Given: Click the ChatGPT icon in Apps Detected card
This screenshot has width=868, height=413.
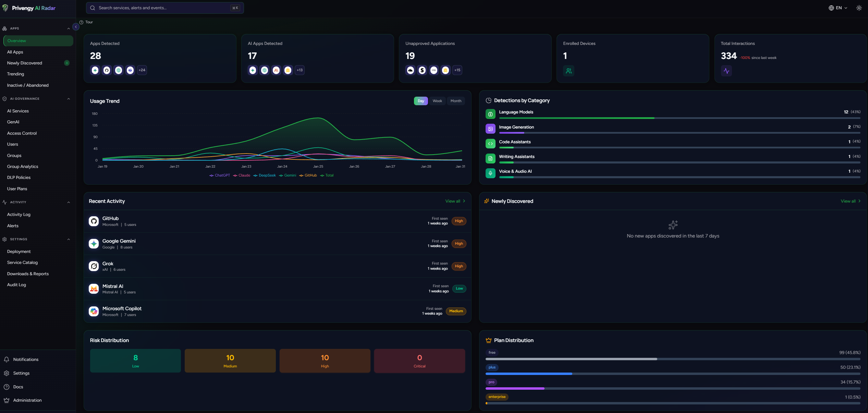Looking at the screenshot, I should (118, 70).
